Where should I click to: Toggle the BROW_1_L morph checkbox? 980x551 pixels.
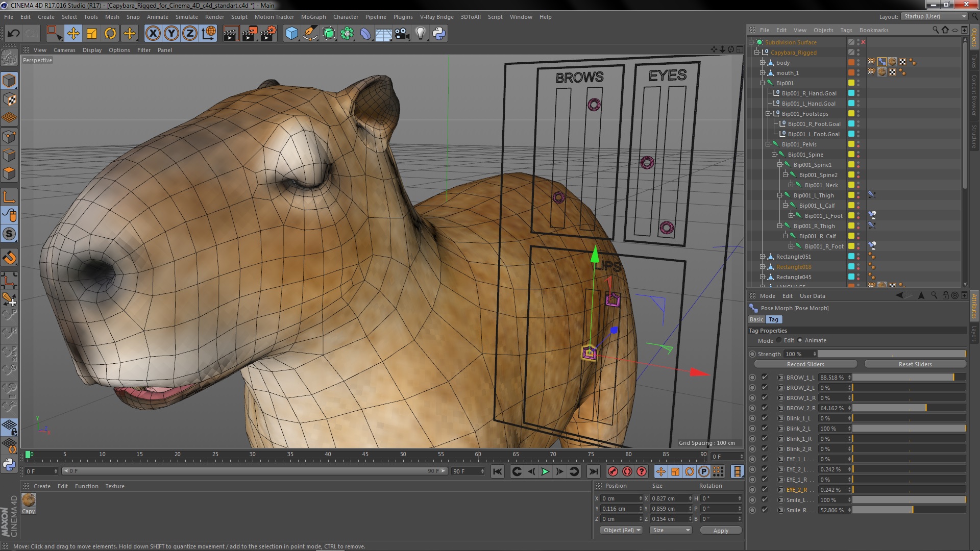[x=765, y=377]
